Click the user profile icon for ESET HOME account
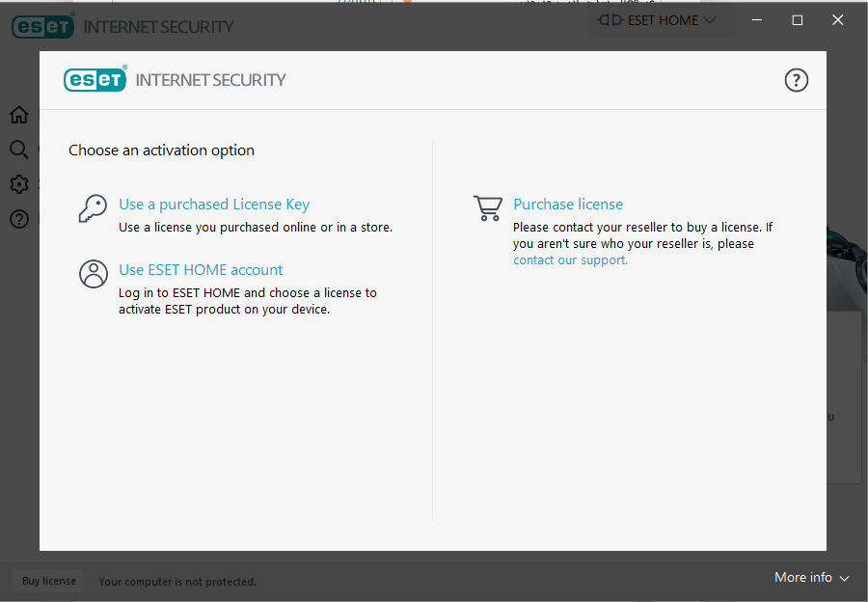Screen dimensions: 868x602 [94, 274]
